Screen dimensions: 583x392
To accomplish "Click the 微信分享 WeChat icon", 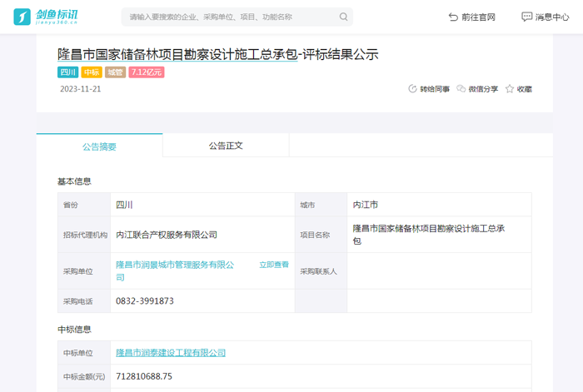I will coord(461,89).
